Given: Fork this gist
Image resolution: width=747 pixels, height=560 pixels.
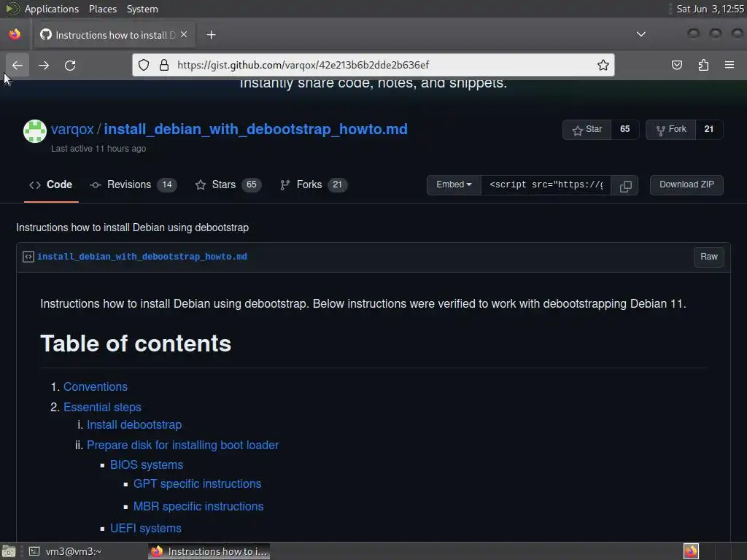Looking at the screenshot, I should 671,130.
